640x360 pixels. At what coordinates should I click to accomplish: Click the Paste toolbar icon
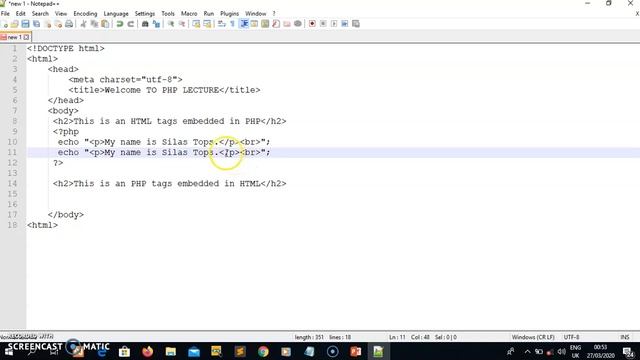click(x=105, y=24)
